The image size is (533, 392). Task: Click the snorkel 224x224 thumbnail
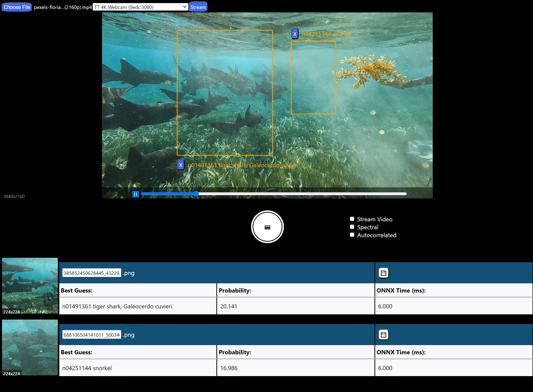pos(30,347)
